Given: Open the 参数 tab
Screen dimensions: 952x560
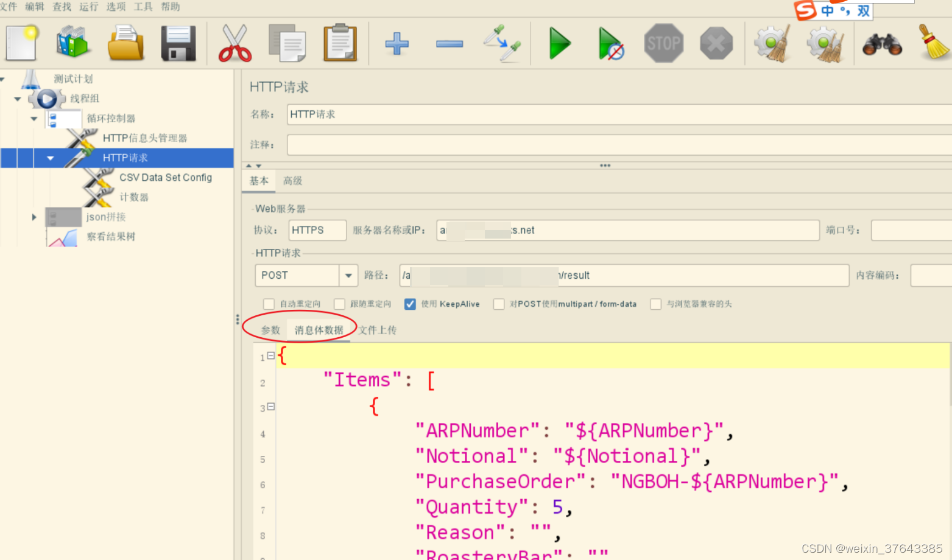Looking at the screenshot, I should pos(270,330).
